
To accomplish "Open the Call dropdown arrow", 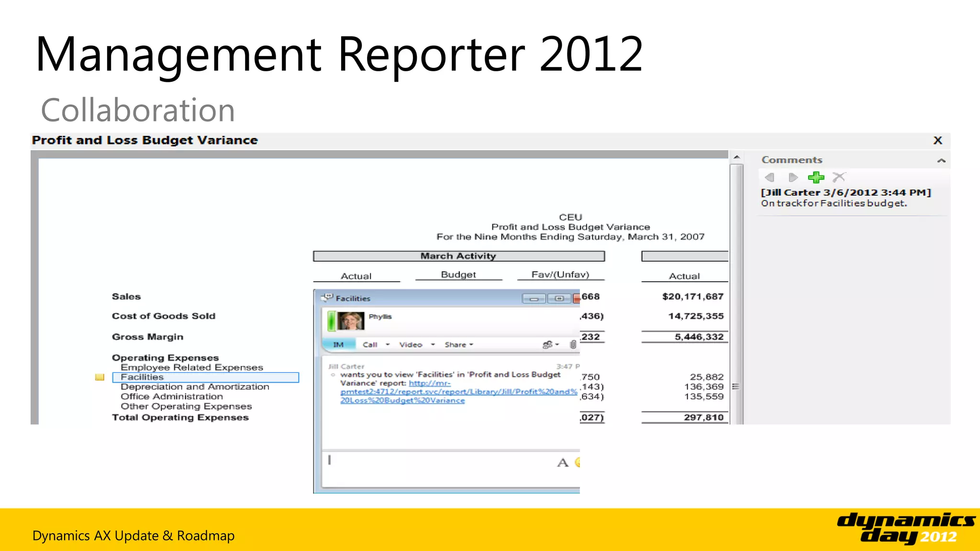I will point(388,344).
